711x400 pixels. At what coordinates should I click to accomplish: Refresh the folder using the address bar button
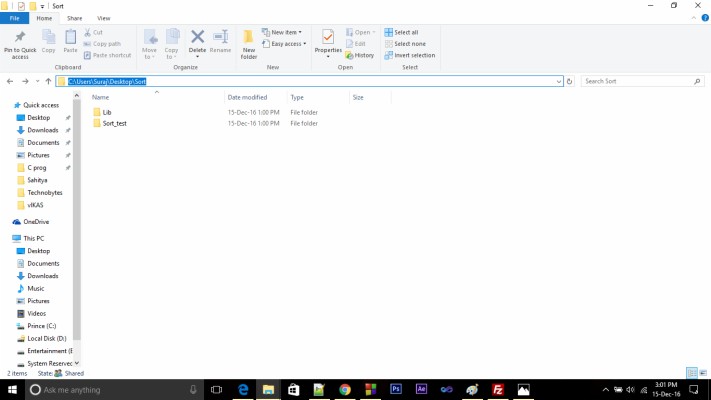[x=570, y=81]
